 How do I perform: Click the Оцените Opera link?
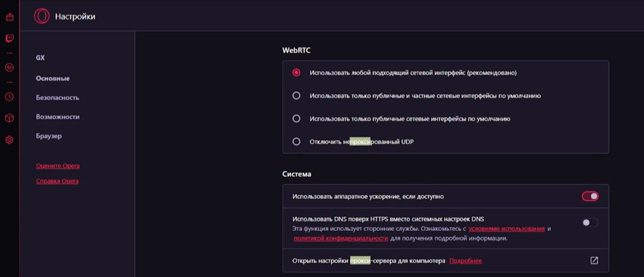[x=57, y=166]
